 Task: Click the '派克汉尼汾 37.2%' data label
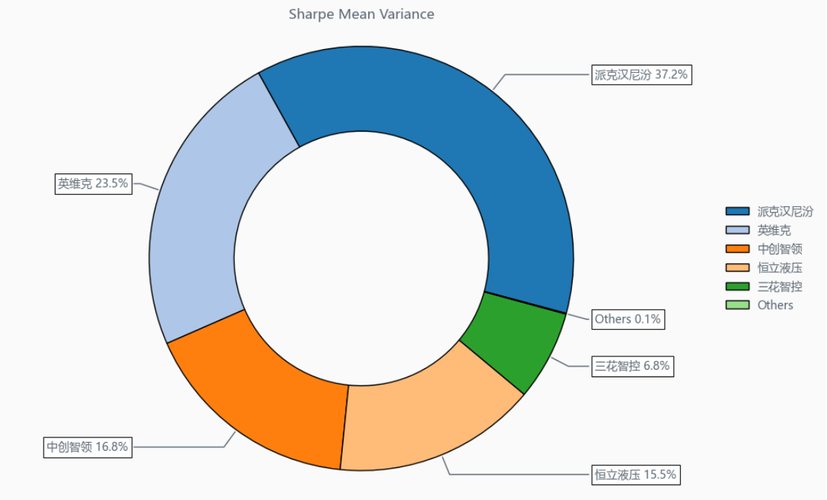coord(641,75)
